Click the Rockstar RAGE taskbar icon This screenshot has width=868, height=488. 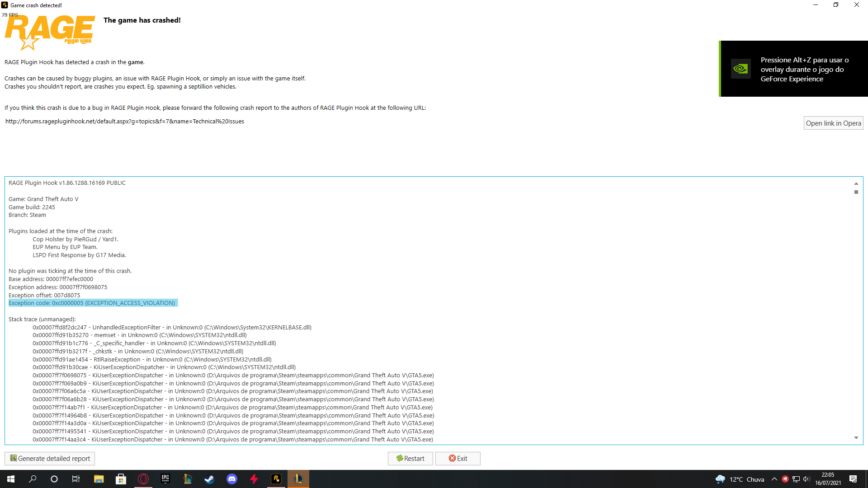tap(276, 479)
